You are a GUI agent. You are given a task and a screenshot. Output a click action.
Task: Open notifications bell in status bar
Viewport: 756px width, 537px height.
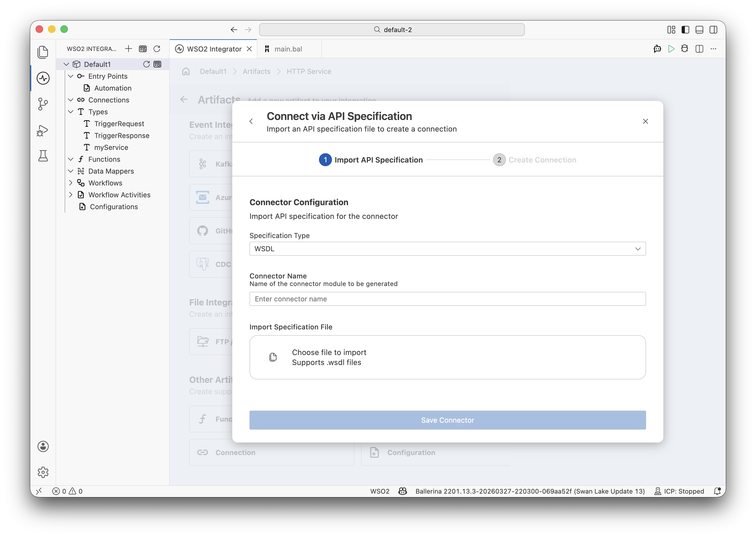click(x=717, y=491)
